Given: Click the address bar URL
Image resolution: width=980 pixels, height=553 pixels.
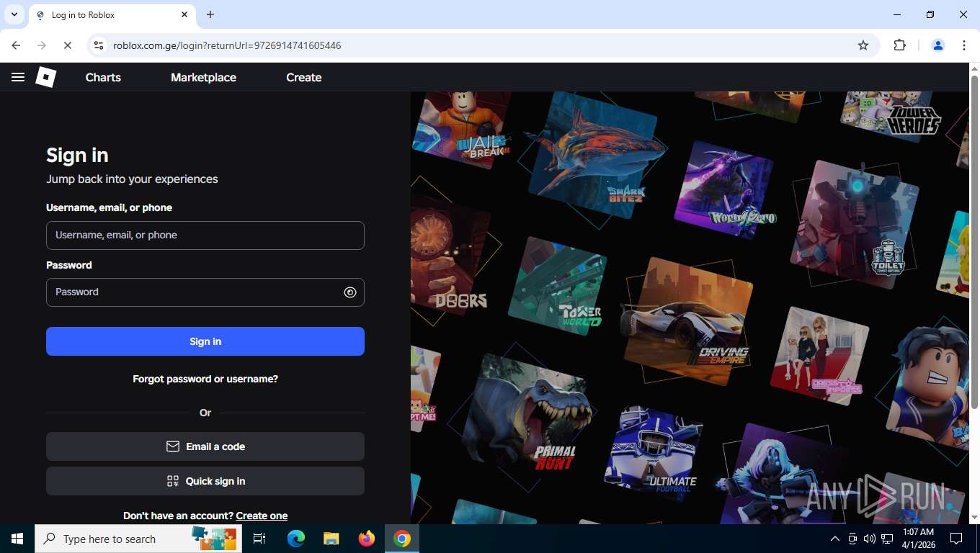Looking at the screenshot, I should 227,45.
